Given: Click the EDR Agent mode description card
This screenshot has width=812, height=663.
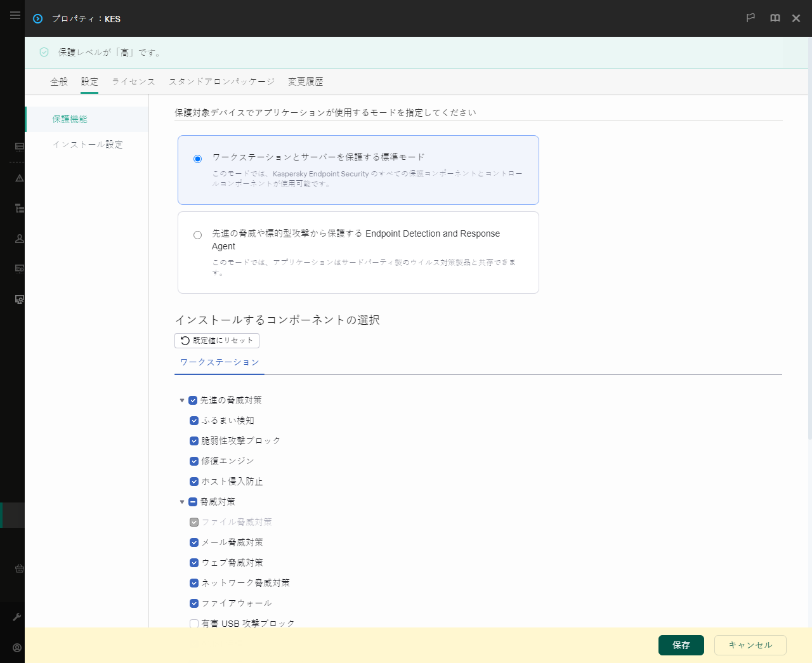Looking at the screenshot, I should pos(358,253).
